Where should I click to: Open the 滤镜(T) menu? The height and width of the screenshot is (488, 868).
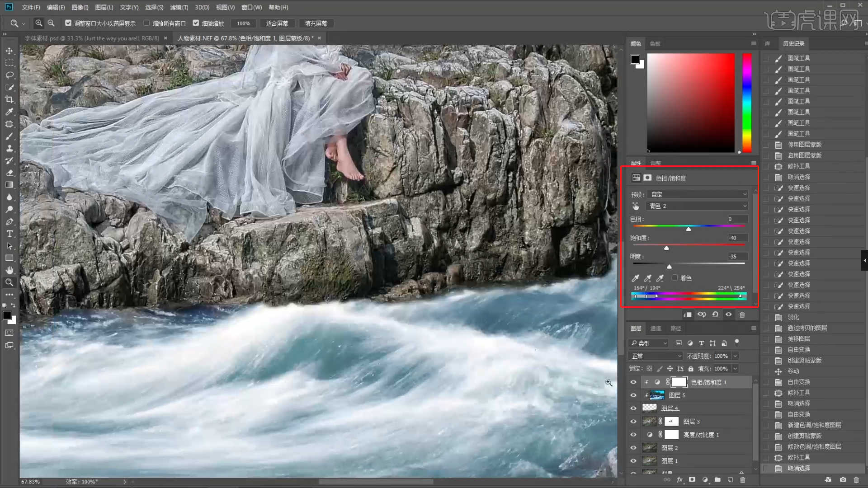click(x=179, y=7)
